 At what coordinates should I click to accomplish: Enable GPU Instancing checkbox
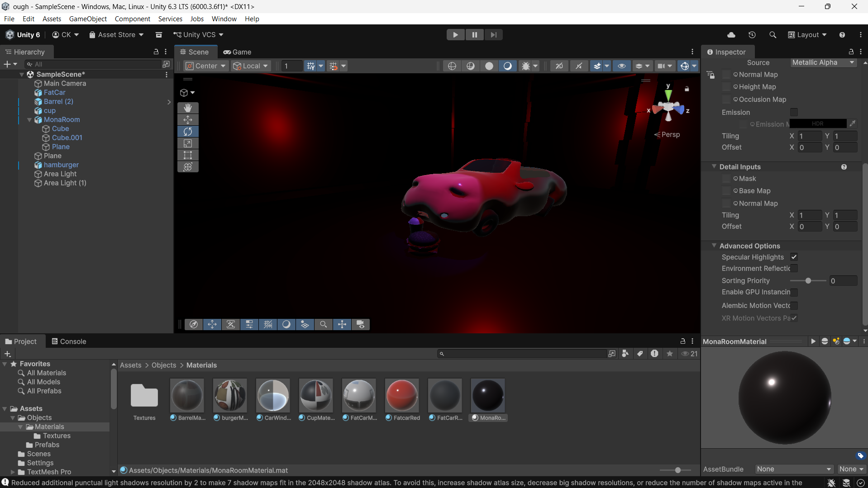[794, 292]
